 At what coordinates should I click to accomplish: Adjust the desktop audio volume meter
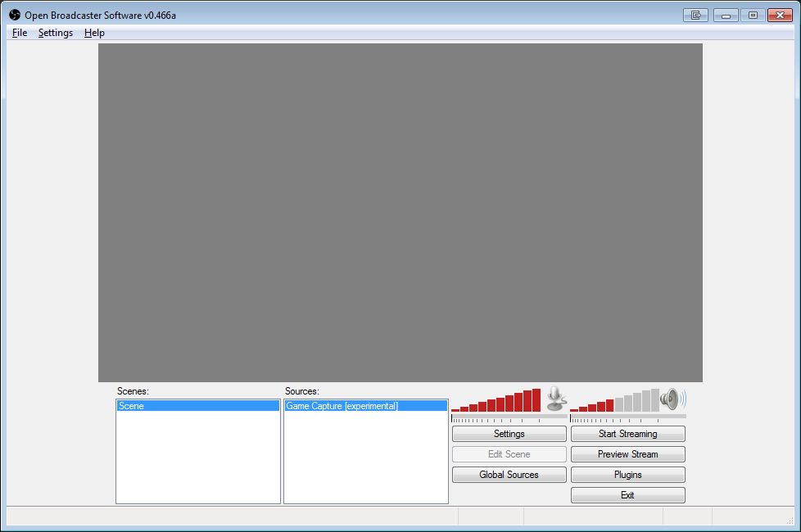tap(614, 400)
